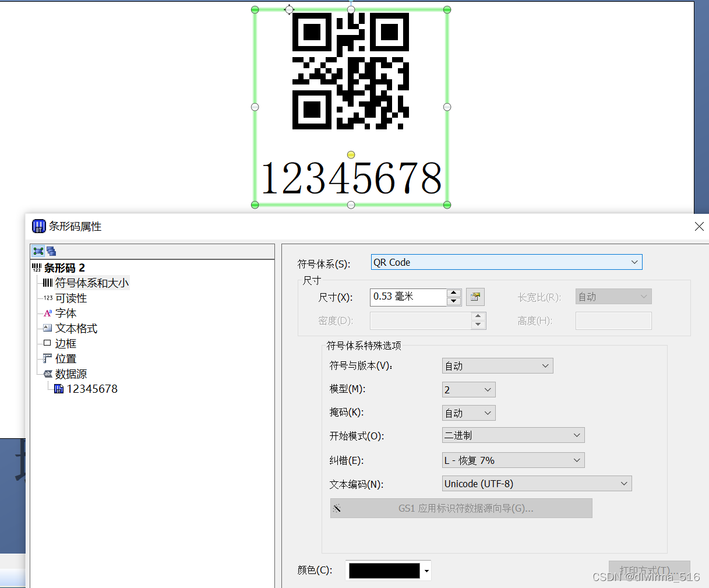709x588 pixels.
Task: Click the 密度(D) field
Action: (x=421, y=321)
